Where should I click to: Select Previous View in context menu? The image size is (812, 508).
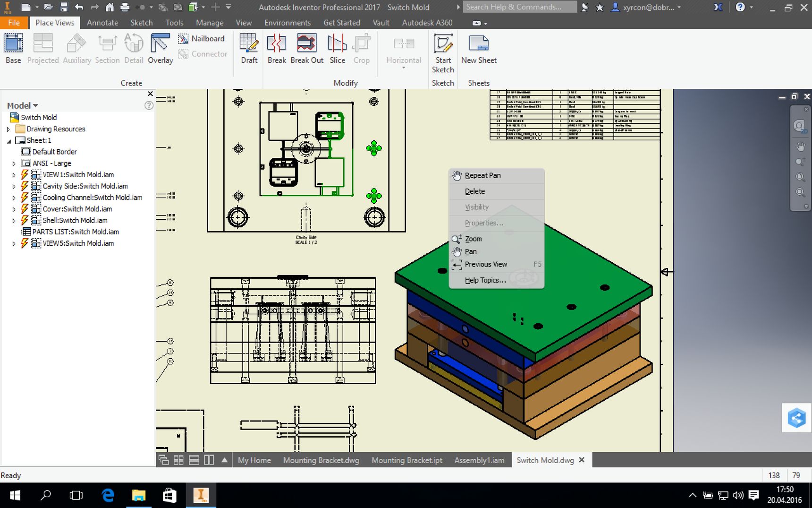(x=496, y=264)
